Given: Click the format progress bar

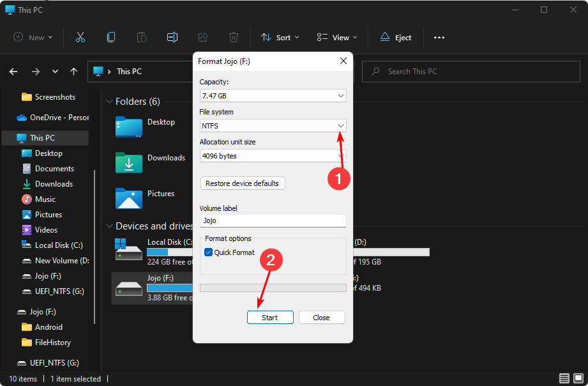Looking at the screenshot, I should 273,288.
